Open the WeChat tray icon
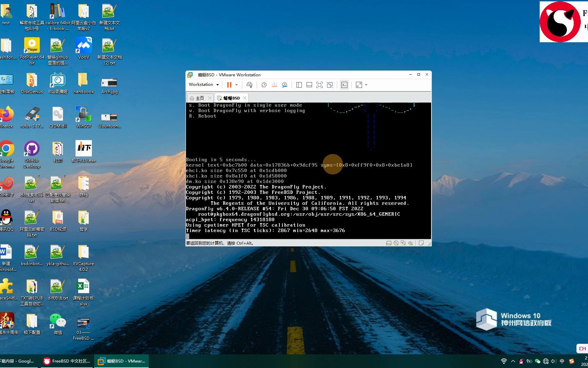The image size is (588, 368). [x=538, y=361]
